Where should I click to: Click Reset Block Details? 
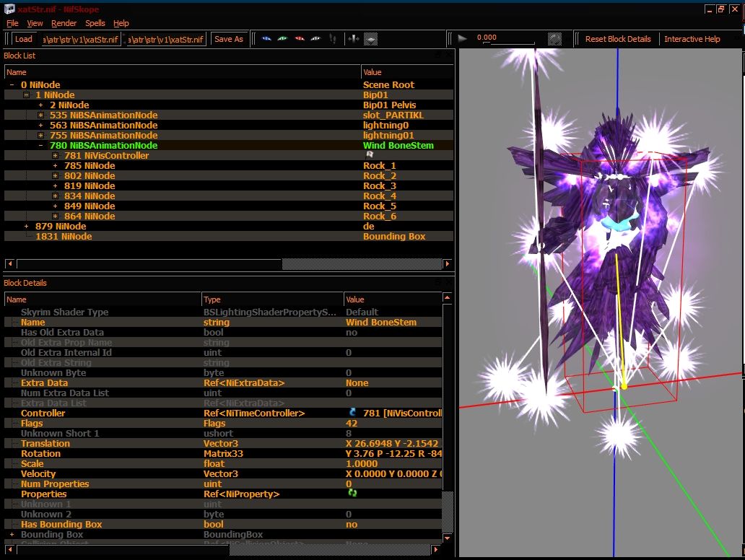pyautogui.click(x=618, y=39)
